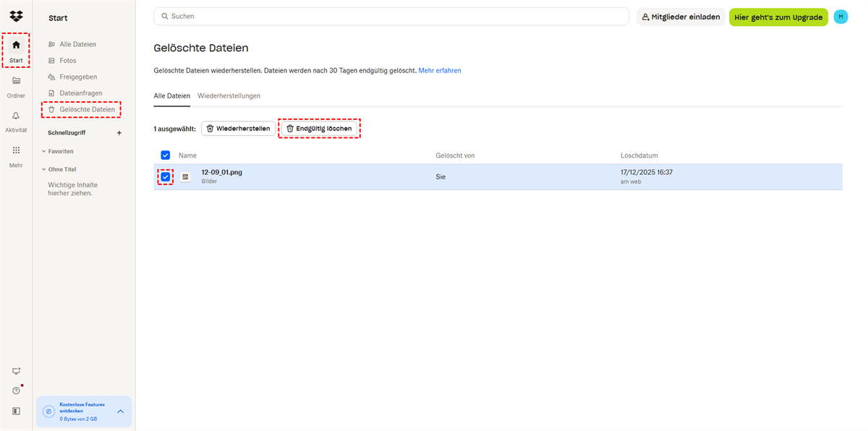Add a Schnellzugriff item with plus icon
This screenshot has height=431, width=868.
pyautogui.click(x=119, y=133)
